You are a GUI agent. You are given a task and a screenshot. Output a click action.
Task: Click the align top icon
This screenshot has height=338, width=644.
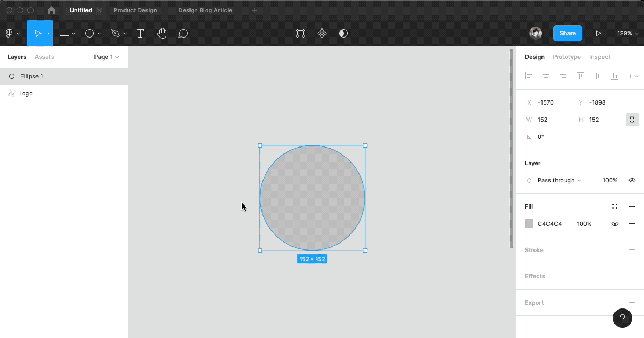(580, 76)
